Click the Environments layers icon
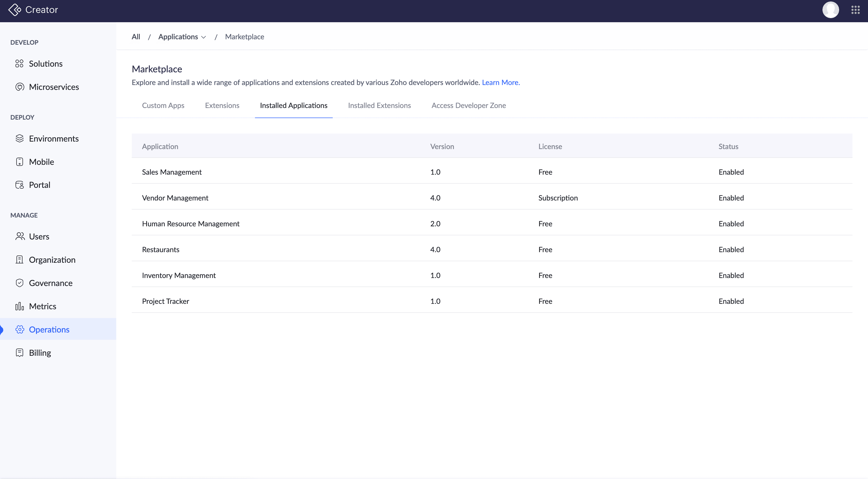 20,138
